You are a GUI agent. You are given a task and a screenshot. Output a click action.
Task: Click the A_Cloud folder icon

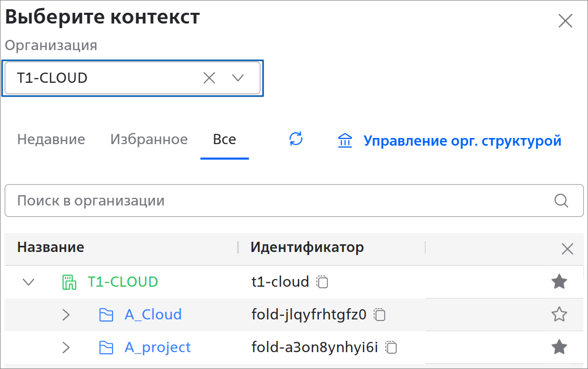(106, 315)
